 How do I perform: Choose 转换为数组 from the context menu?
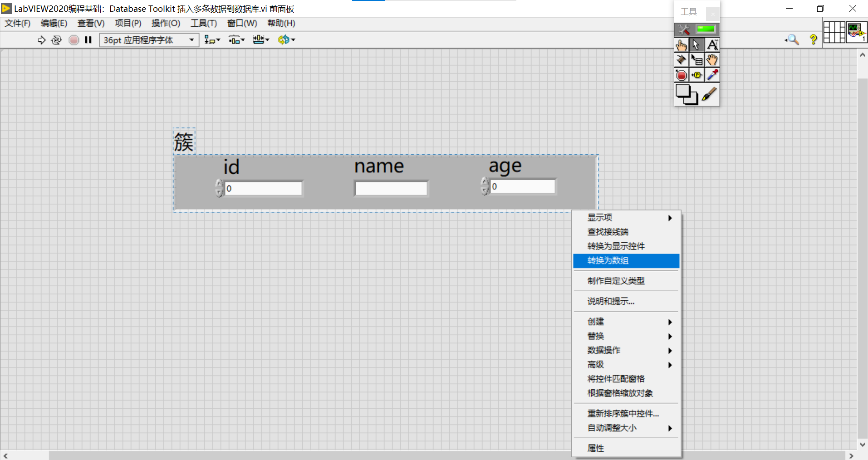(608, 261)
